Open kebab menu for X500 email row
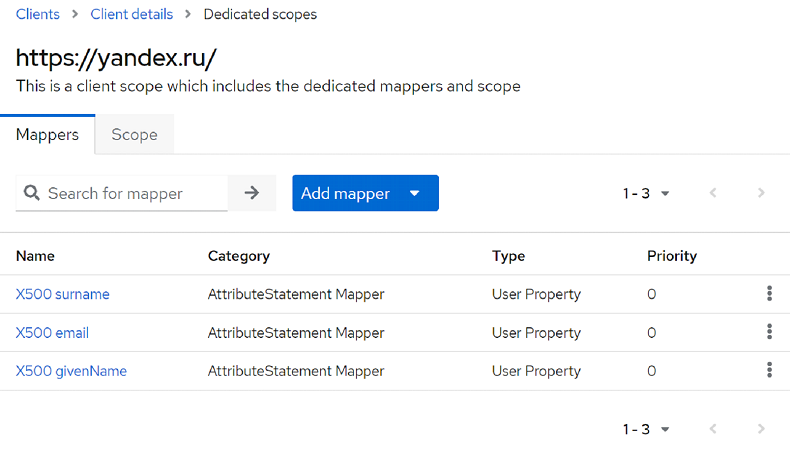The height and width of the screenshot is (450, 790). pos(769,332)
